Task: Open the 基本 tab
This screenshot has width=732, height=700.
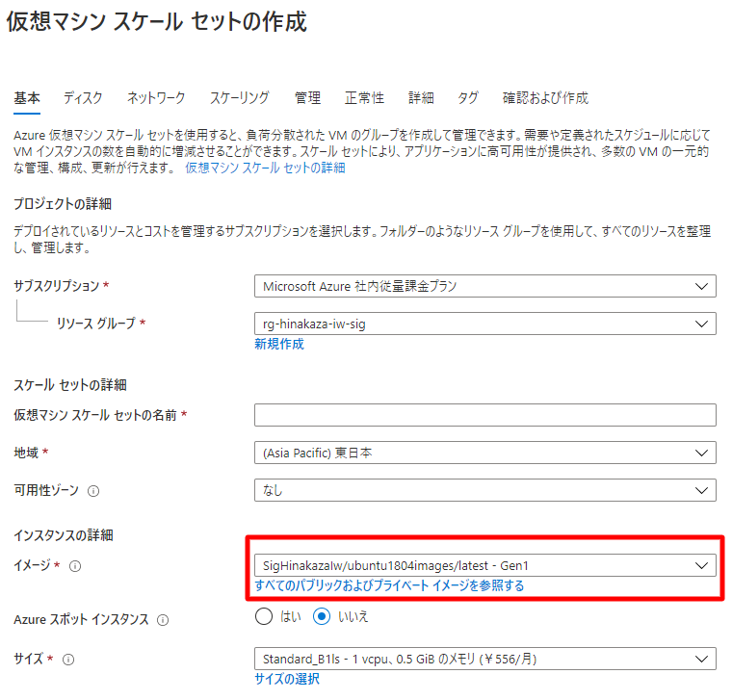Action: [x=27, y=98]
